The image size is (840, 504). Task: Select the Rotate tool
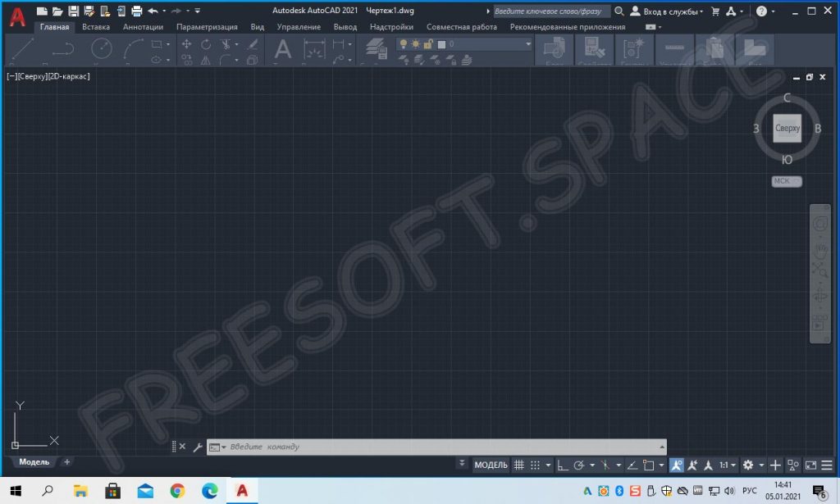pos(206,44)
